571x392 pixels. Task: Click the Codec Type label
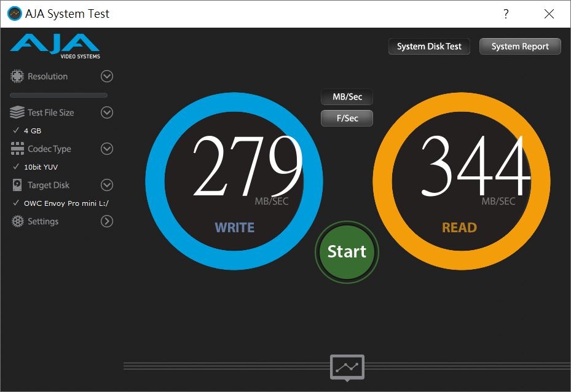point(50,149)
